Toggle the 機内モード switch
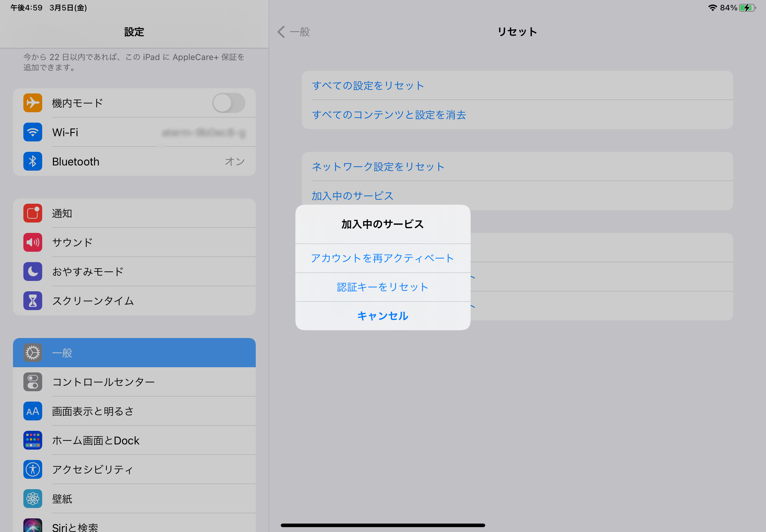The height and width of the screenshot is (532, 766). (x=229, y=103)
